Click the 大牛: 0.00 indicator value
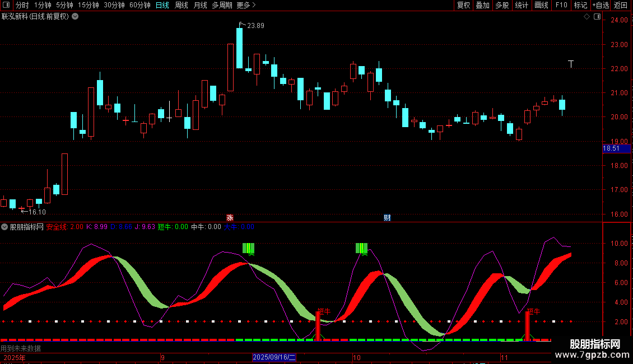Viewport: 633px width, 364px height. [x=239, y=227]
